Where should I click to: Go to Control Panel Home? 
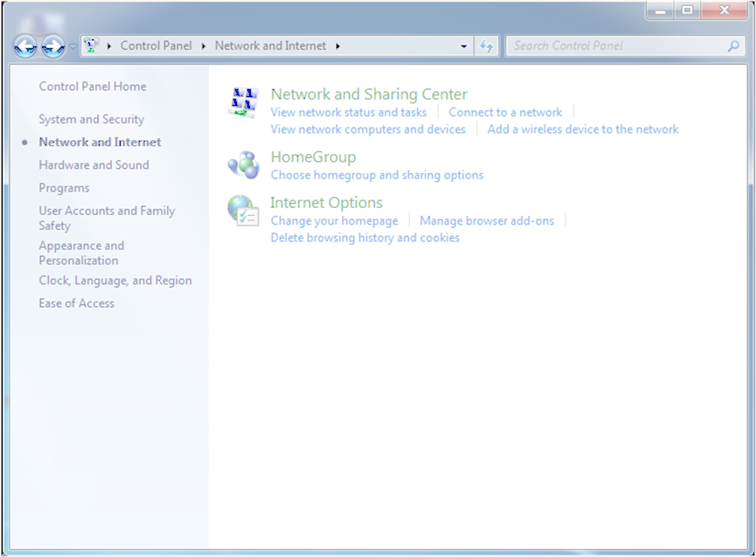(x=93, y=87)
